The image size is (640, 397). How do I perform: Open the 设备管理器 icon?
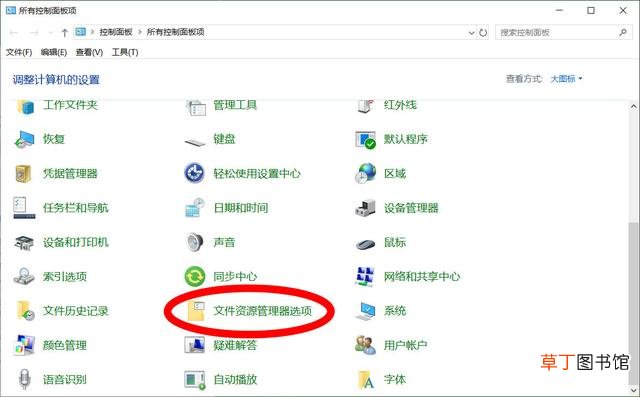point(365,208)
